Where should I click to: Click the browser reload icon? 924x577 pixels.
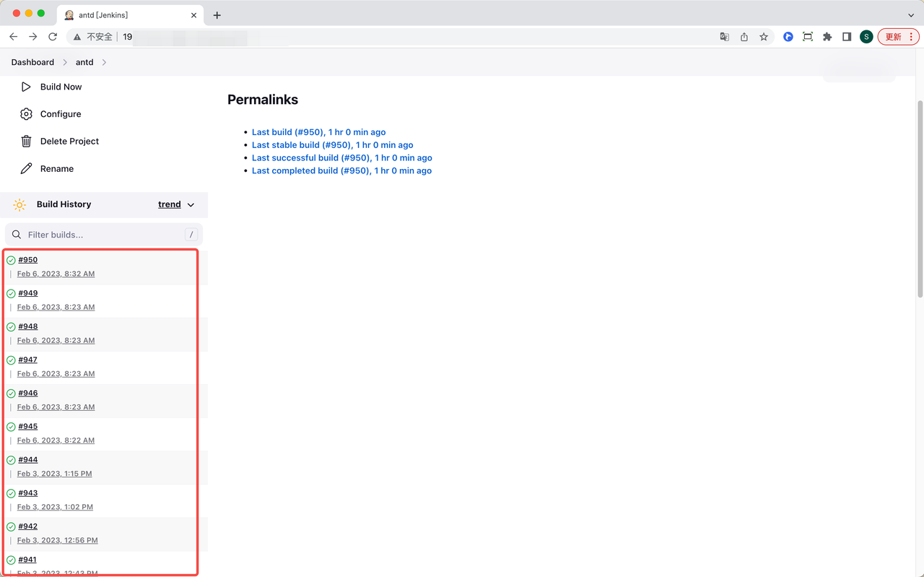(x=53, y=37)
